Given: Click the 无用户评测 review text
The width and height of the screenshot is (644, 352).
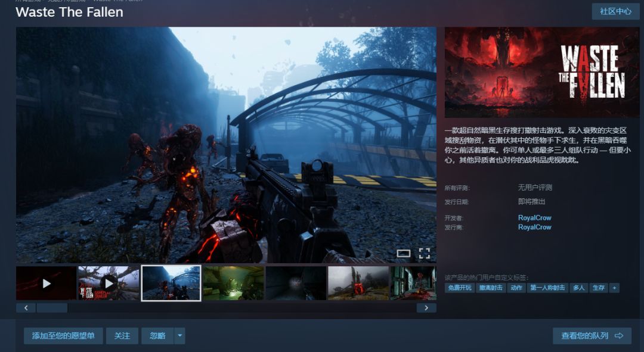Looking at the screenshot, I should click(535, 188).
